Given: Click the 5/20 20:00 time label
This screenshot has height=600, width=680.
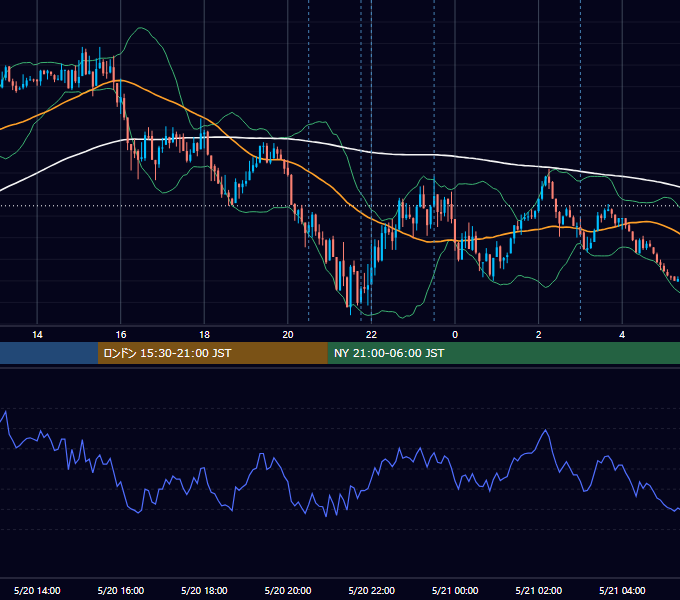Looking at the screenshot, I should (288, 590).
